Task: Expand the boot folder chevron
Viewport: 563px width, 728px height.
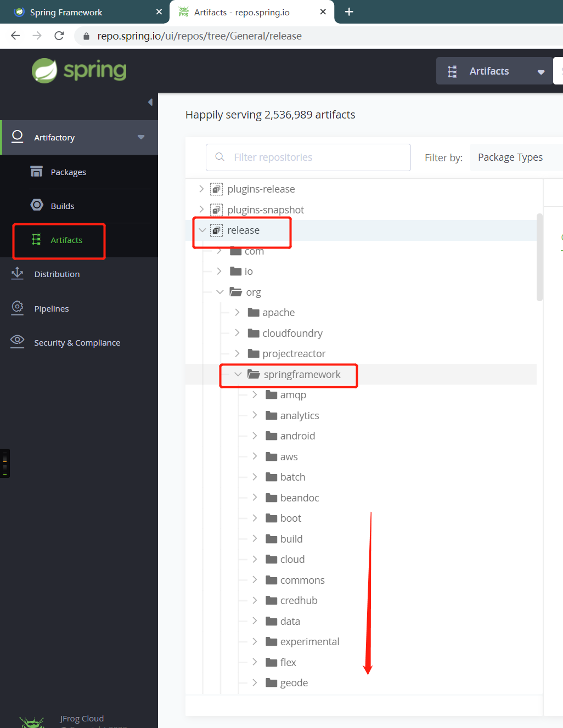Action: (x=255, y=518)
